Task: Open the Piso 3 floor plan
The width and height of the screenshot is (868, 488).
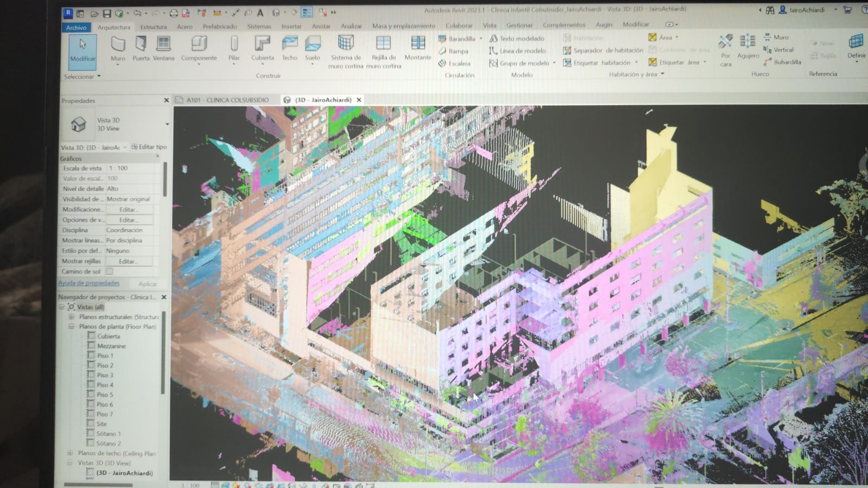Action: (105, 375)
